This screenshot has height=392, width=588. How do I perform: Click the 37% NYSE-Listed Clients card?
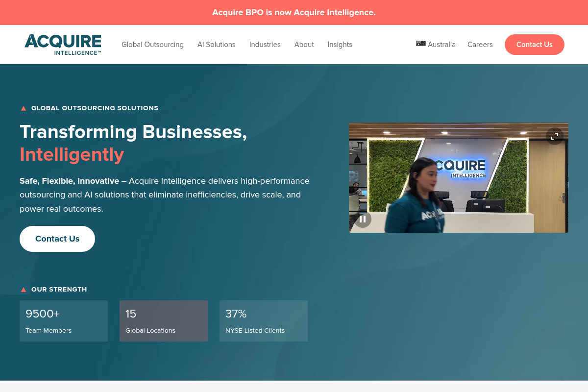pyautogui.click(x=264, y=321)
